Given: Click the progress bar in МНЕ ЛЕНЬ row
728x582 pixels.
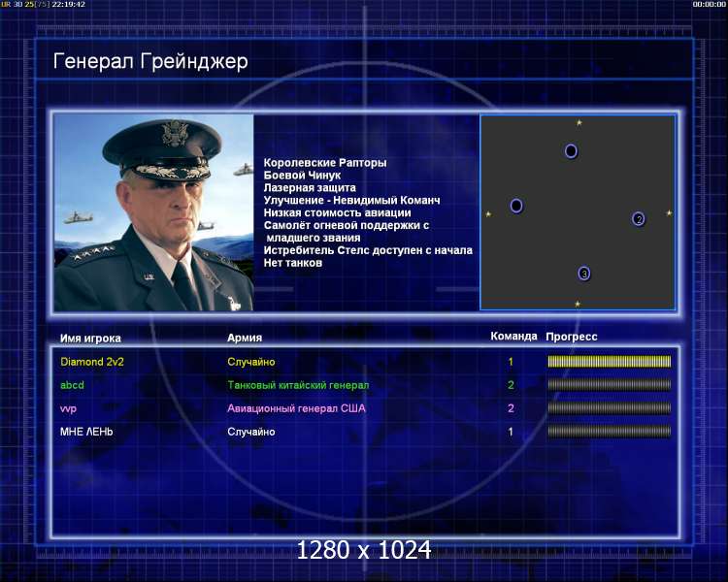Looking at the screenshot, I should coord(610,432).
